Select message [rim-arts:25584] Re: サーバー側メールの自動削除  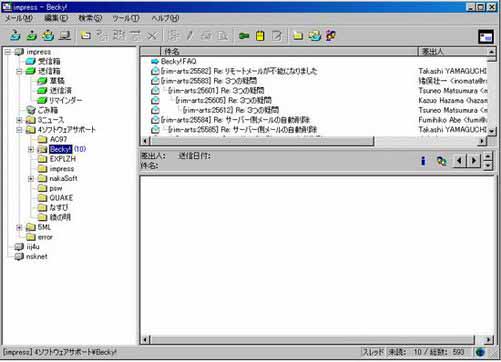click(235, 120)
